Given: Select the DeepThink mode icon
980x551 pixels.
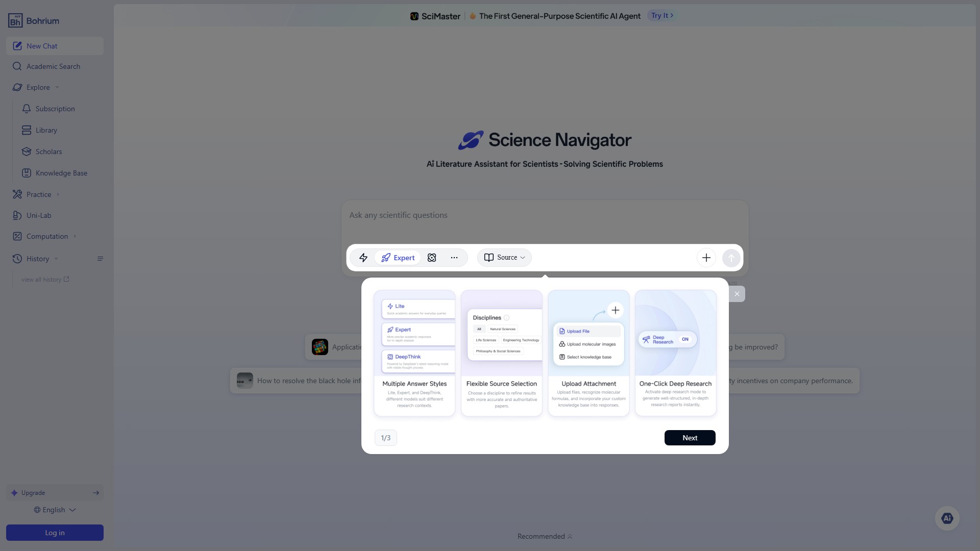Looking at the screenshot, I should point(432,258).
